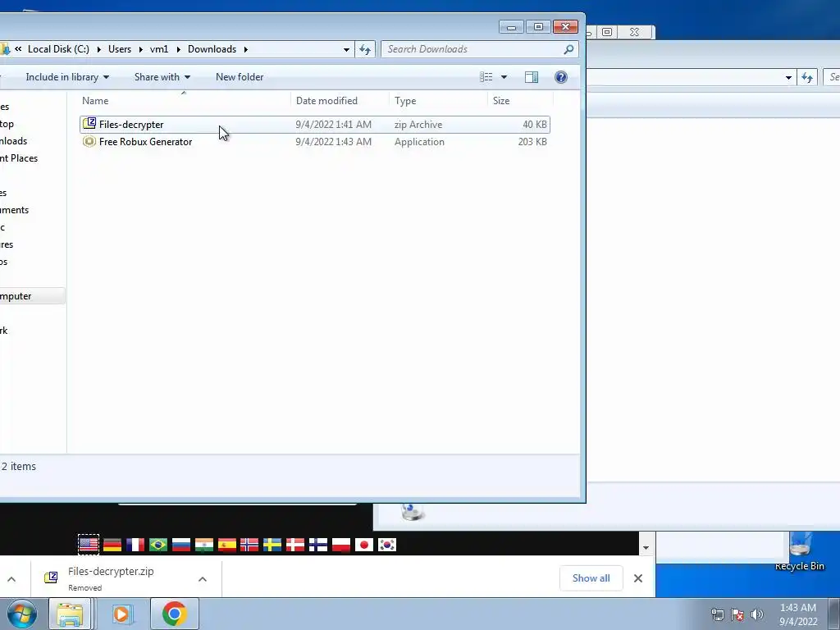This screenshot has width=840, height=630.
Task: Close the Chrome downloads bar
Action: point(638,578)
